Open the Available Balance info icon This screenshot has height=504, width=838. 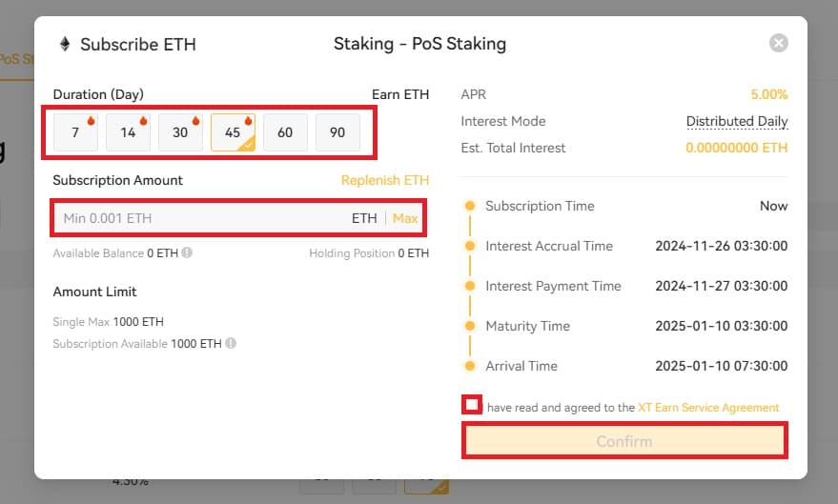[x=187, y=252]
